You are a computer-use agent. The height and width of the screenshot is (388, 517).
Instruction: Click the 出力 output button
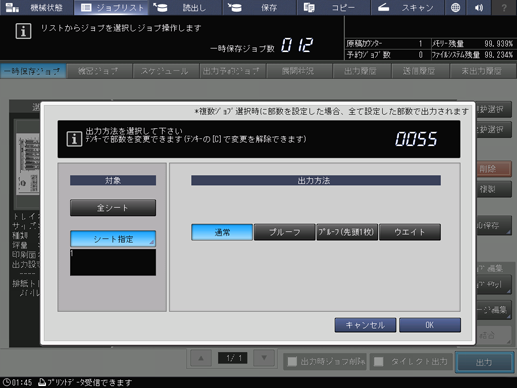point(484,362)
